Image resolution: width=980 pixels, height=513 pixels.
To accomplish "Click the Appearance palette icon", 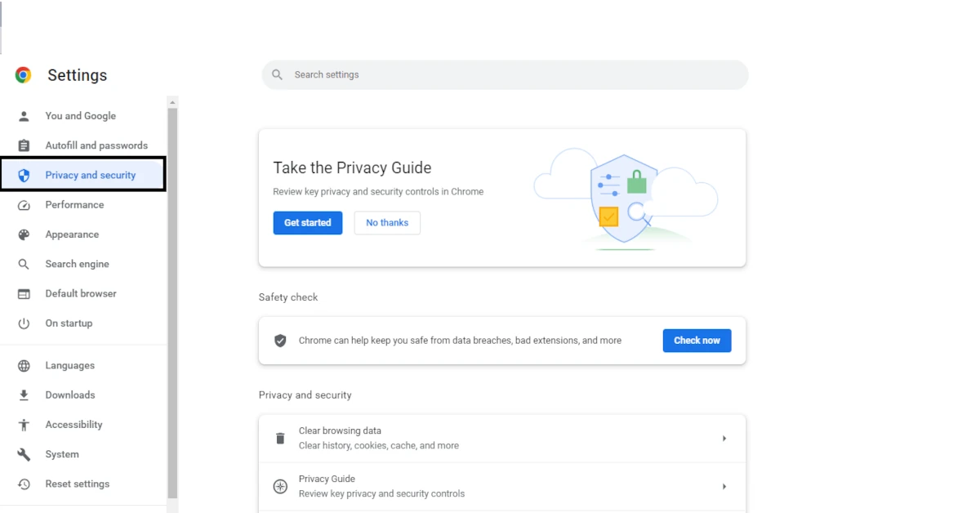I will point(24,234).
